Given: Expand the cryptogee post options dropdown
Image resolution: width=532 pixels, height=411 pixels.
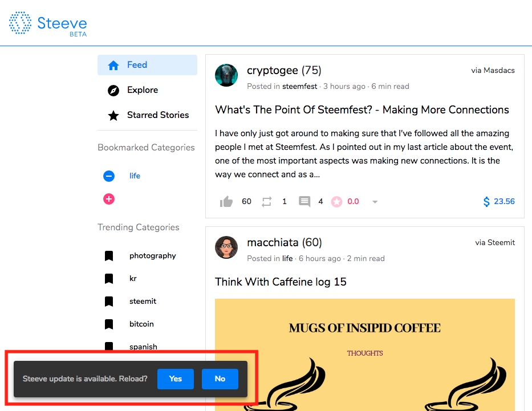Looking at the screenshot, I should pyautogui.click(x=375, y=202).
